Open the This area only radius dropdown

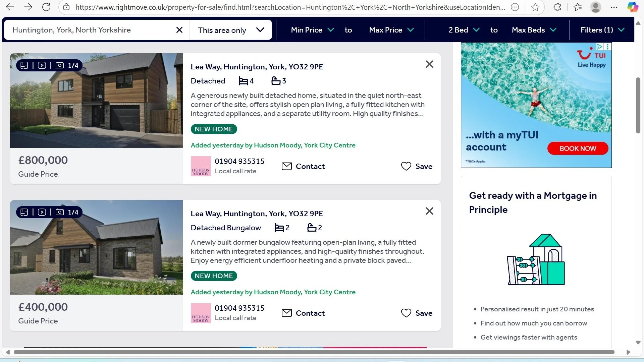(231, 30)
